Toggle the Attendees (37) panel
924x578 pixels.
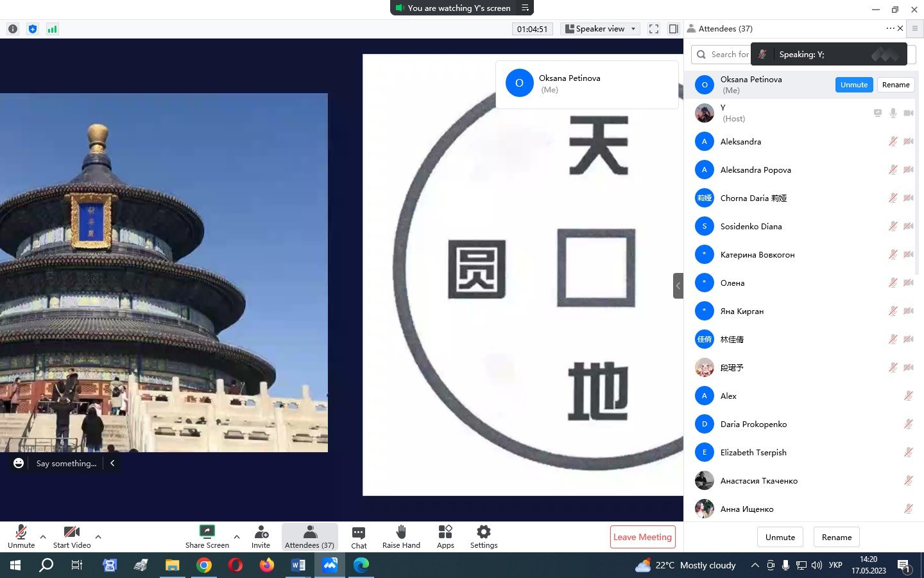[309, 537]
